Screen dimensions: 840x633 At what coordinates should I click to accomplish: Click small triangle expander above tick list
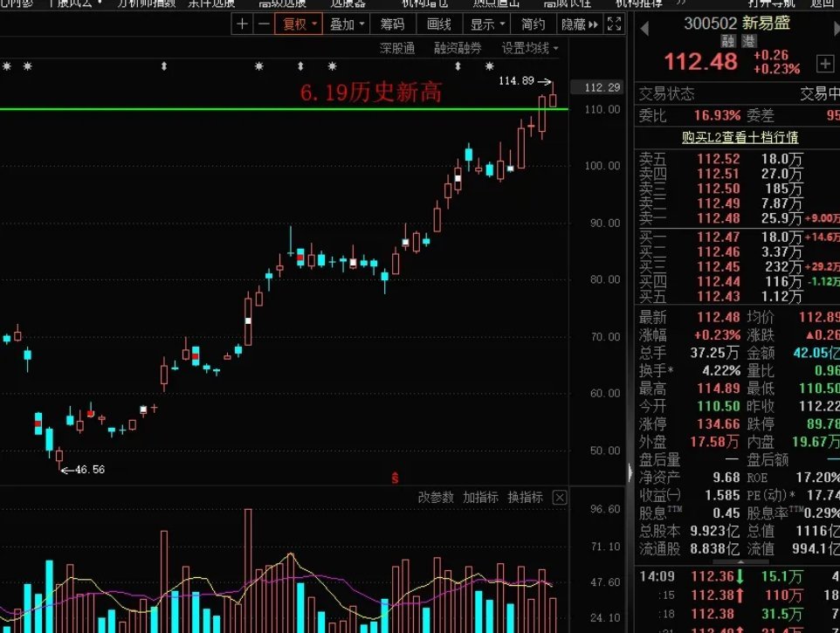(x=740, y=562)
